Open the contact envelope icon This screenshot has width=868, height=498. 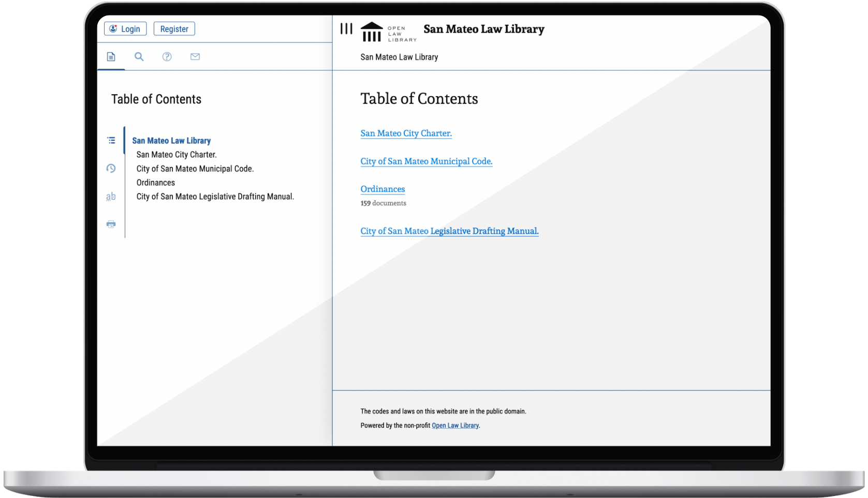[195, 56]
